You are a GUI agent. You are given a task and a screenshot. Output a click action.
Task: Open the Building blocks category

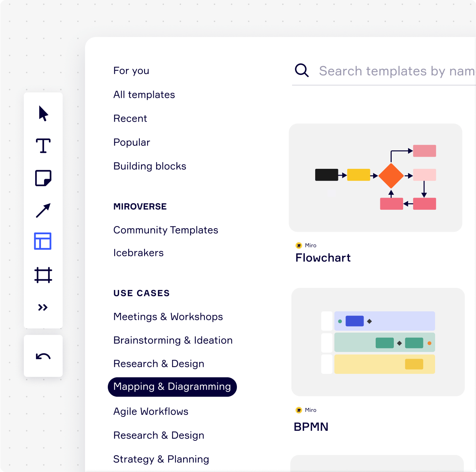pos(150,166)
